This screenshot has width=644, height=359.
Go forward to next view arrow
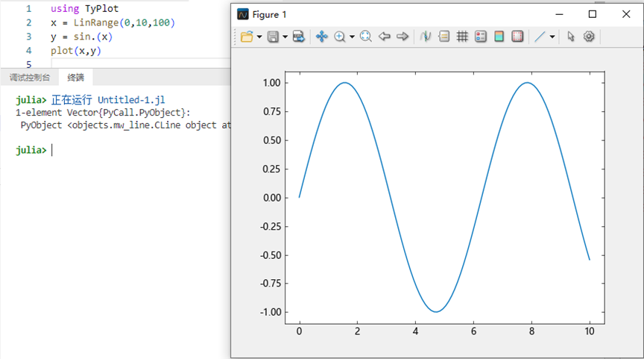click(x=402, y=37)
